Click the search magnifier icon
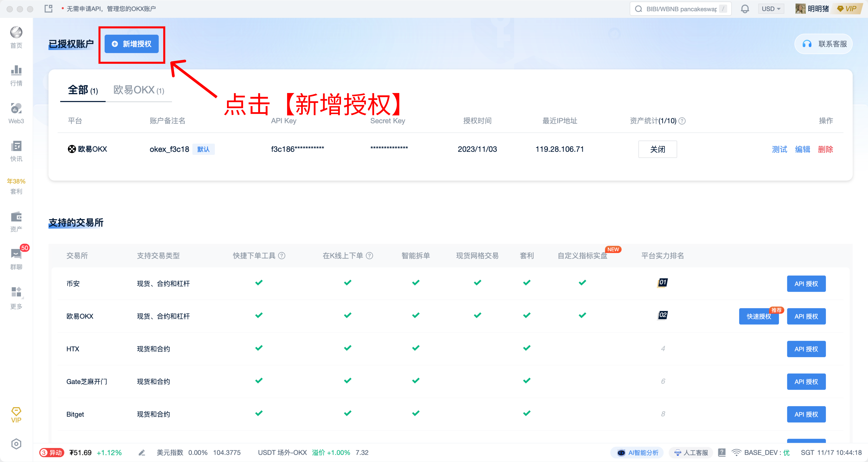 [x=638, y=9]
